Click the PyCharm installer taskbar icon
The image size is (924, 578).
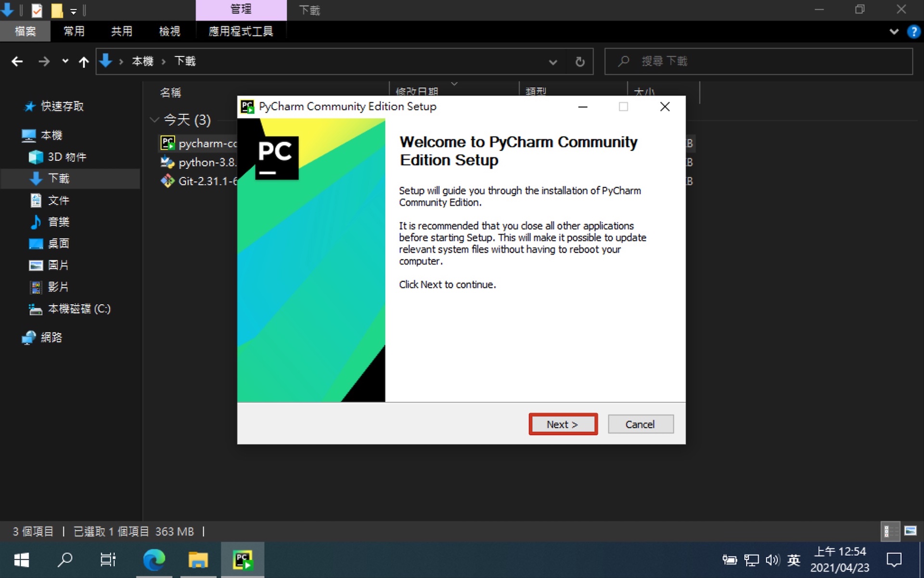pyautogui.click(x=243, y=560)
